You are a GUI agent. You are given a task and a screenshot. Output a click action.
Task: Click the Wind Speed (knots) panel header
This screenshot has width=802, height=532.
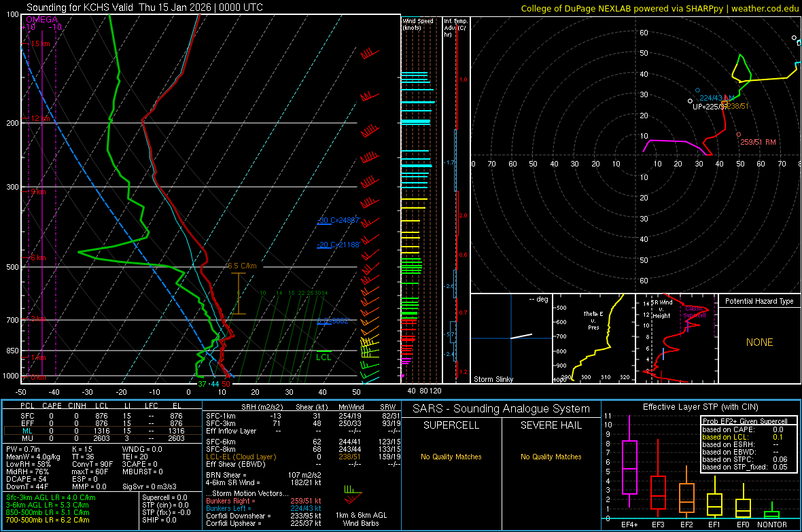(x=418, y=24)
